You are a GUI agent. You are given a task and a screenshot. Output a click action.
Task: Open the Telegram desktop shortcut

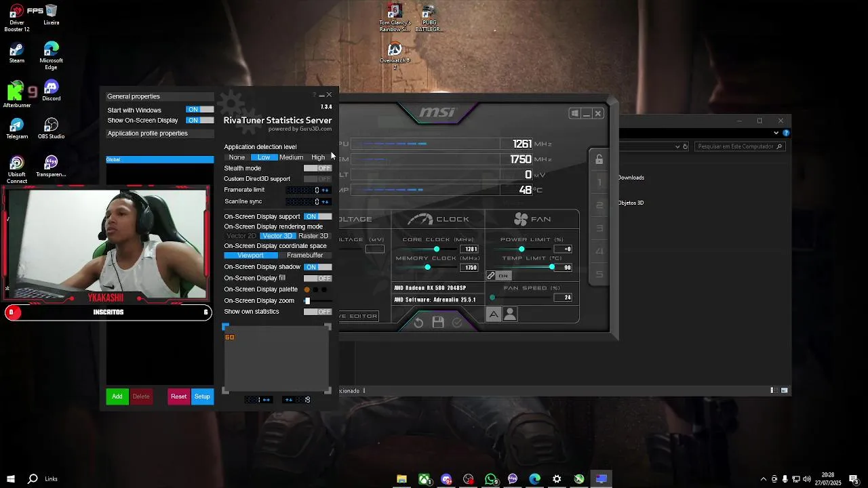pos(17,129)
